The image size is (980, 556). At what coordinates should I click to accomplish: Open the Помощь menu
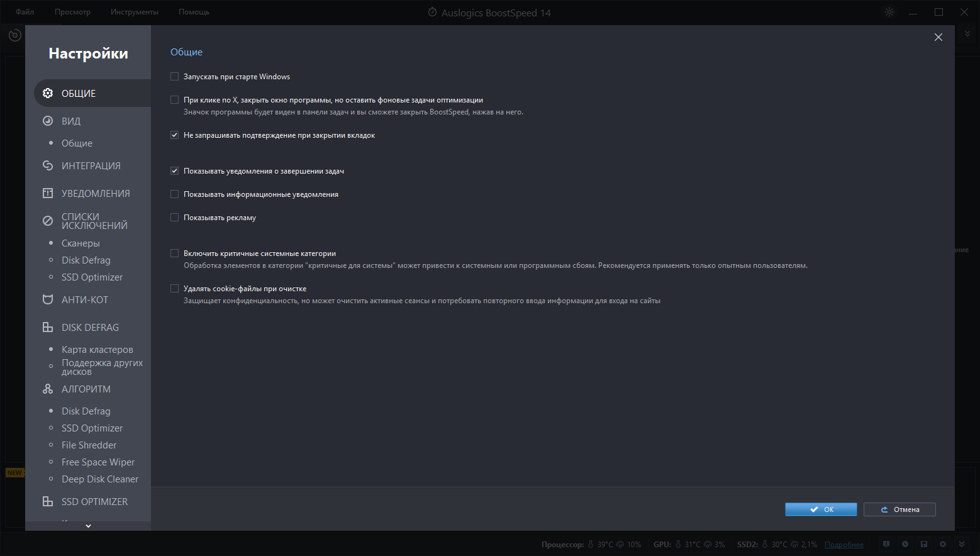click(194, 12)
